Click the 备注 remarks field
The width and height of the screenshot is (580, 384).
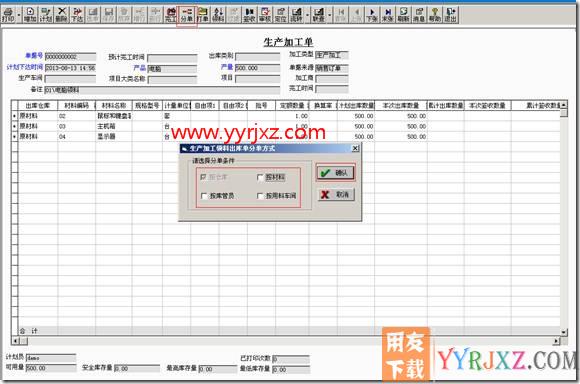pos(162,90)
